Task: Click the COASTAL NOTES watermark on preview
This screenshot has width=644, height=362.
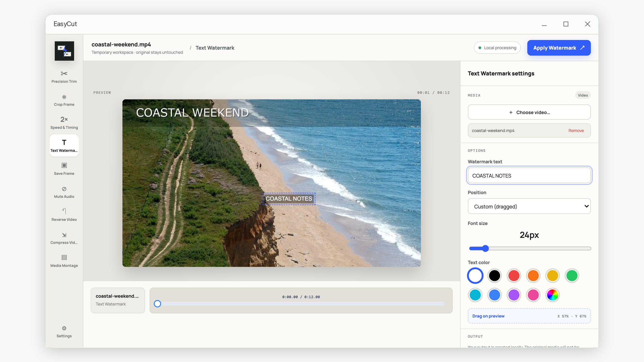Action: (x=289, y=199)
